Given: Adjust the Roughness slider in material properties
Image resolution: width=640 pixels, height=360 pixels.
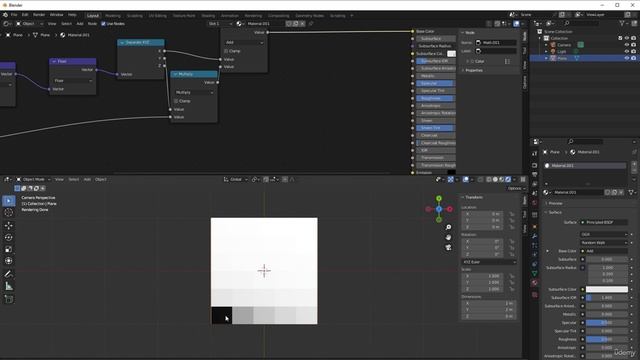Looking at the screenshot, I should click(x=607, y=340).
